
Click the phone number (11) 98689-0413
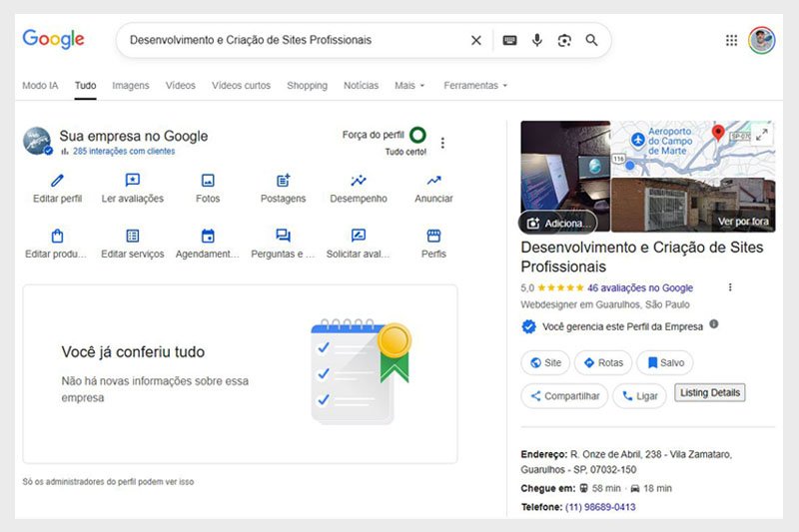coord(600,507)
